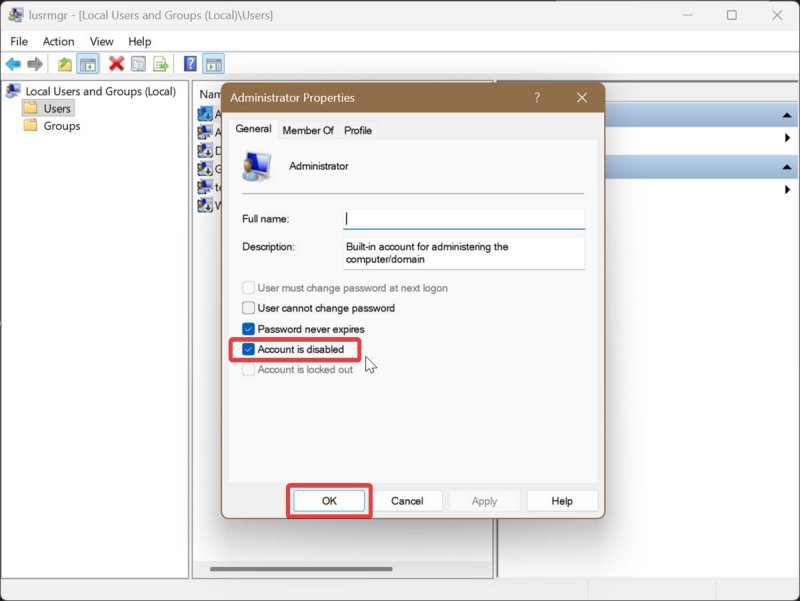Click the question mark in Administrator Properties title bar
800x601 pixels.
pyautogui.click(x=537, y=97)
